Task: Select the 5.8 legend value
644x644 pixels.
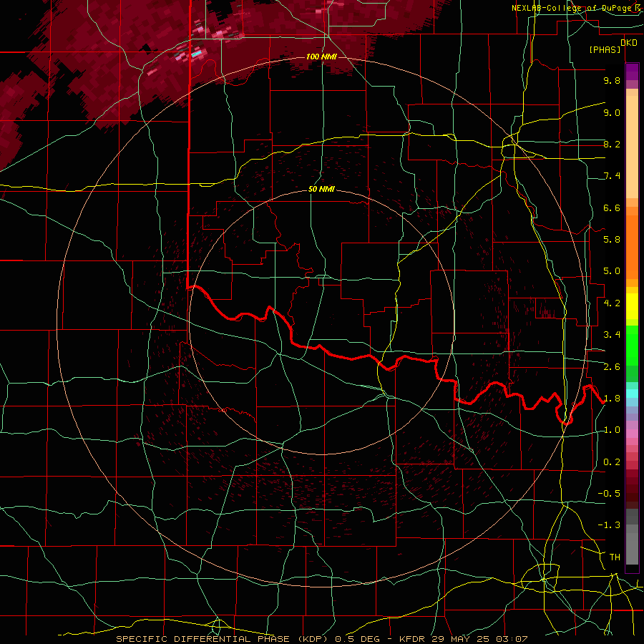Action: coord(612,240)
